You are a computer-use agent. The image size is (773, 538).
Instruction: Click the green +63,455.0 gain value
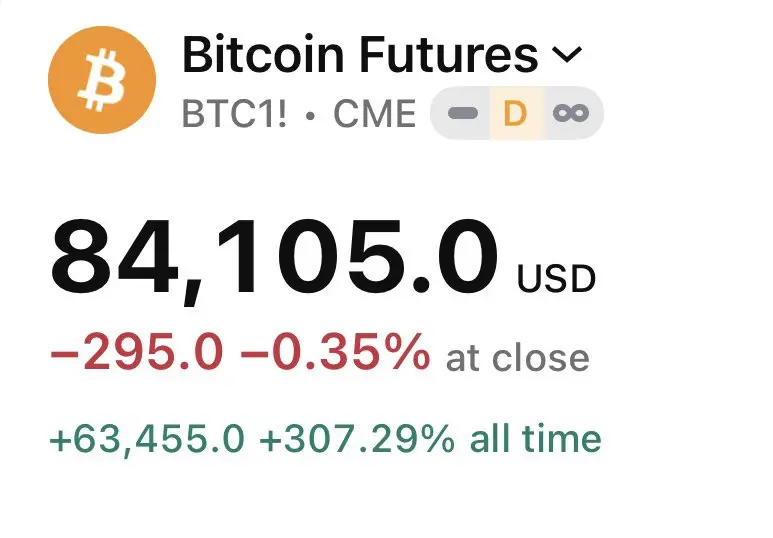tap(147, 438)
